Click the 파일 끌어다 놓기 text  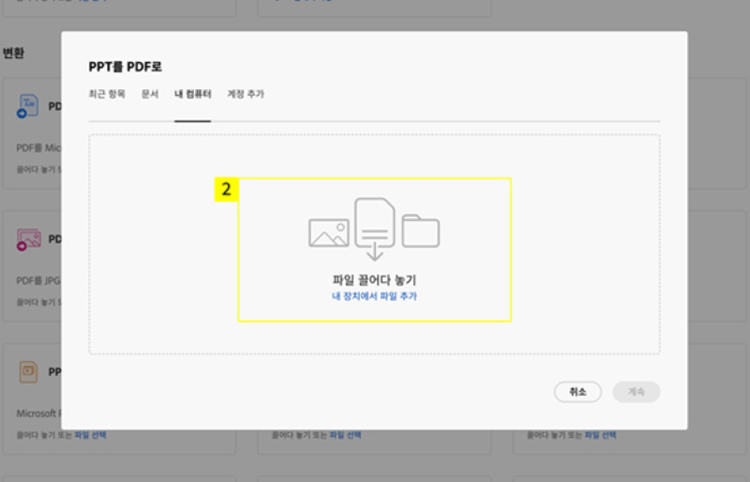(375, 280)
